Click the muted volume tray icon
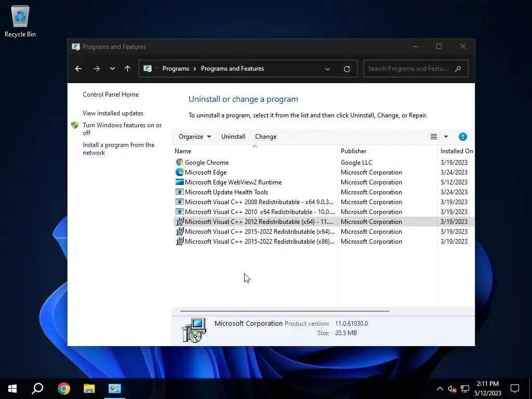 [x=452, y=389]
